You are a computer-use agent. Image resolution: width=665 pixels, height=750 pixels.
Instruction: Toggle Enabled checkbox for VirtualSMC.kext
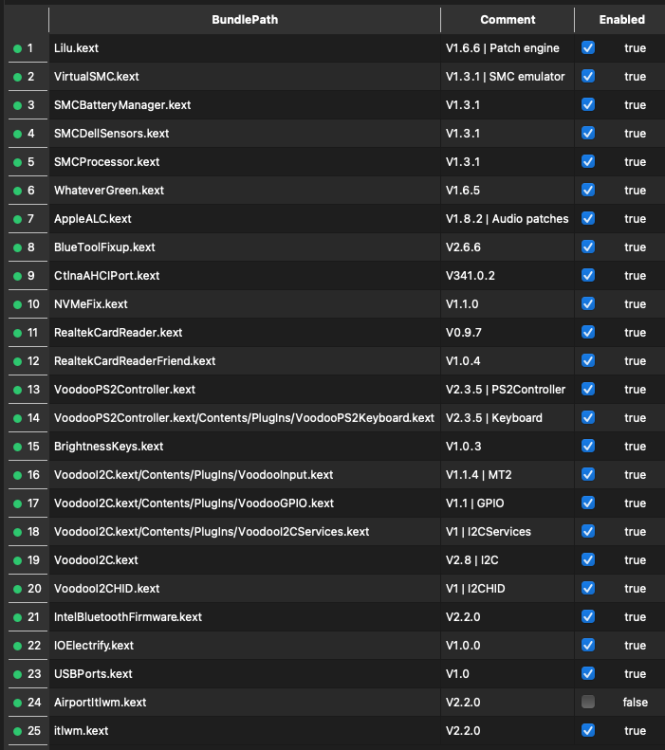(588, 77)
